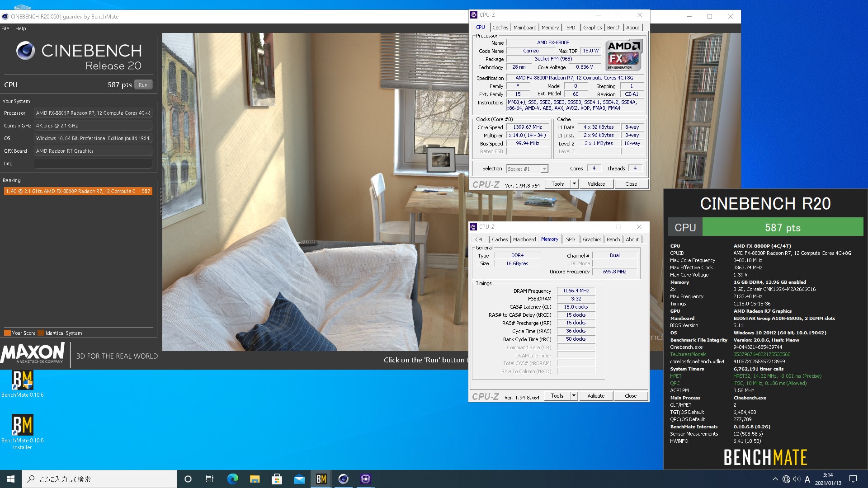The height and width of the screenshot is (488, 868).
Task: Switch to BenchMate taskbar button
Action: pos(321,479)
